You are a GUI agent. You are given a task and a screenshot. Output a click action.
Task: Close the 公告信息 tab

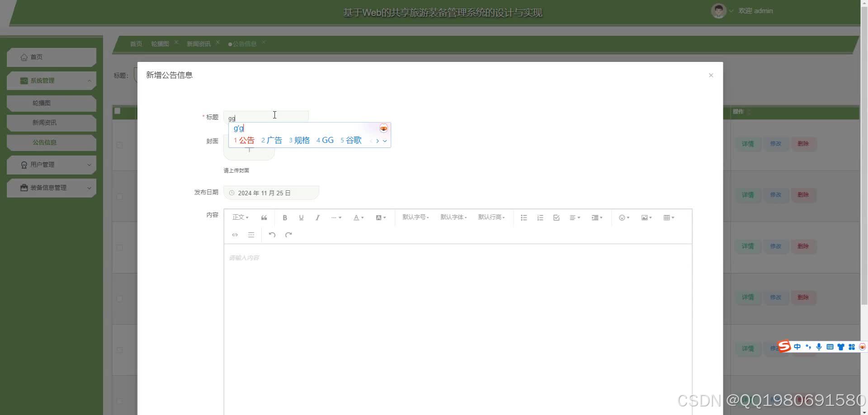(x=264, y=42)
